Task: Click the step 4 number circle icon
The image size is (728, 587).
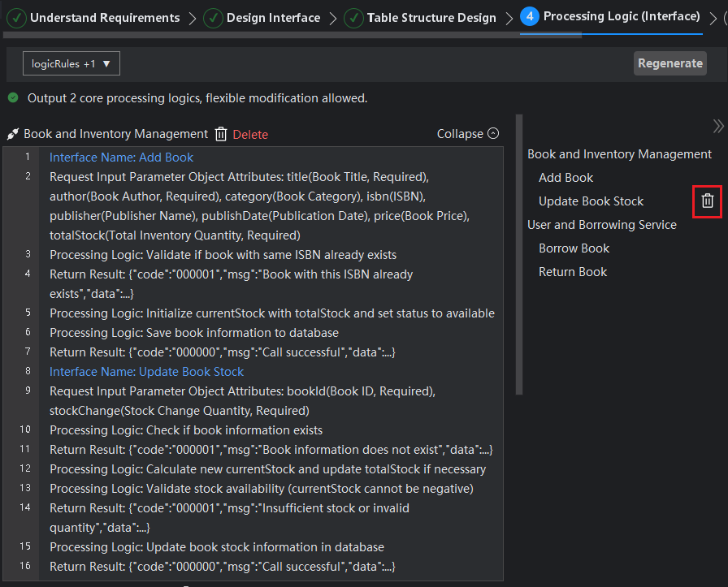Action: 530,16
